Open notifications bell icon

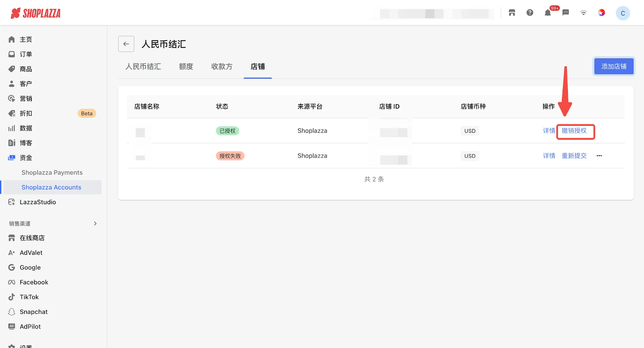point(548,13)
